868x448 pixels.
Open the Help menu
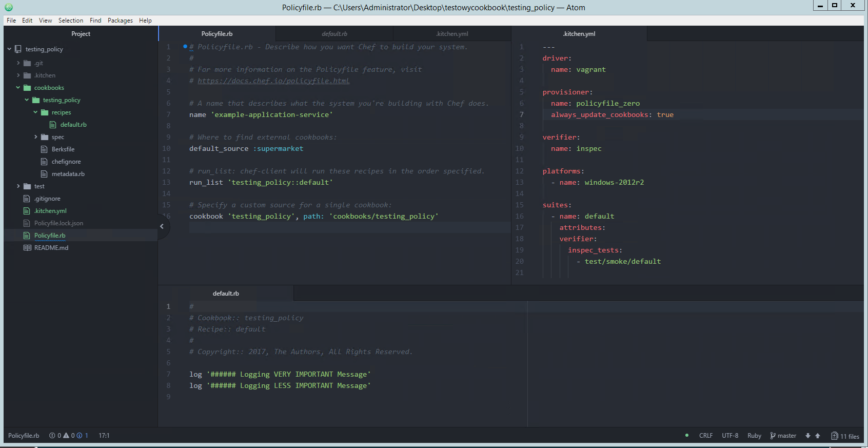click(x=145, y=21)
